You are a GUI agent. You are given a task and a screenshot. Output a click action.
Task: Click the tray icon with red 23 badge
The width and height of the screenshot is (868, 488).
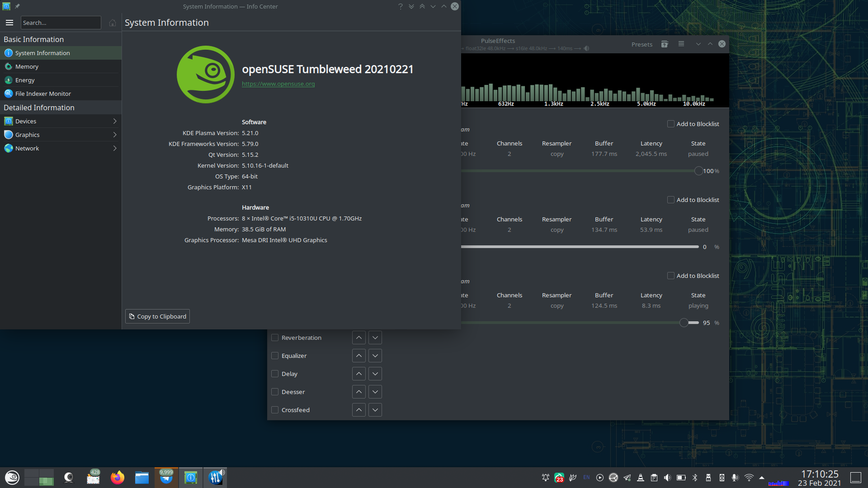[x=559, y=478]
